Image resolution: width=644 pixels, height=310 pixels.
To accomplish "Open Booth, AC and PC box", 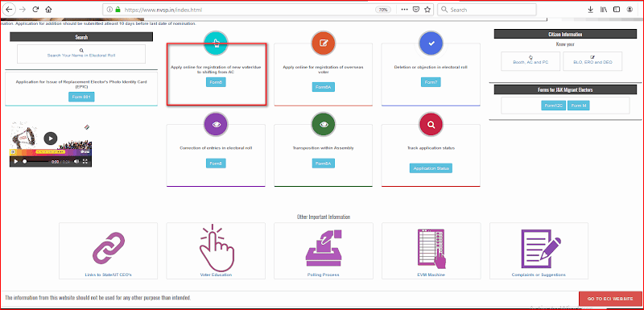I will tap(530, 60).
